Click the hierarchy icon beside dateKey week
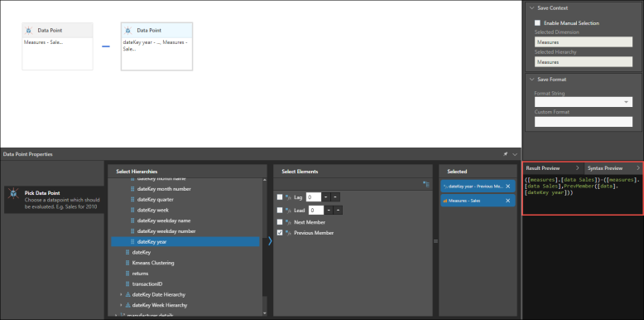The image size is (644, 320). coord(132,211)
